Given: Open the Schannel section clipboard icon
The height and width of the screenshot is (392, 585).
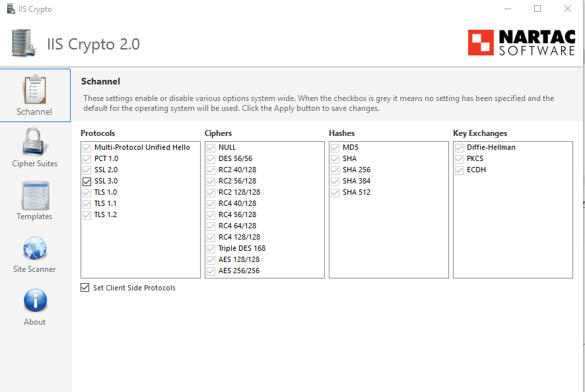Looking at the screenshot, I should pos(34,89).
